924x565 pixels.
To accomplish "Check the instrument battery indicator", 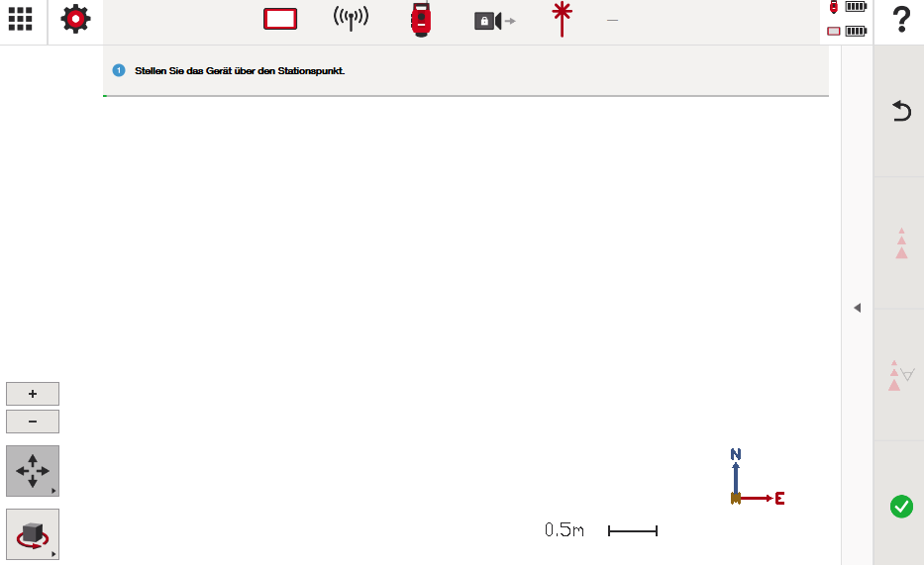I will (848, 7).
